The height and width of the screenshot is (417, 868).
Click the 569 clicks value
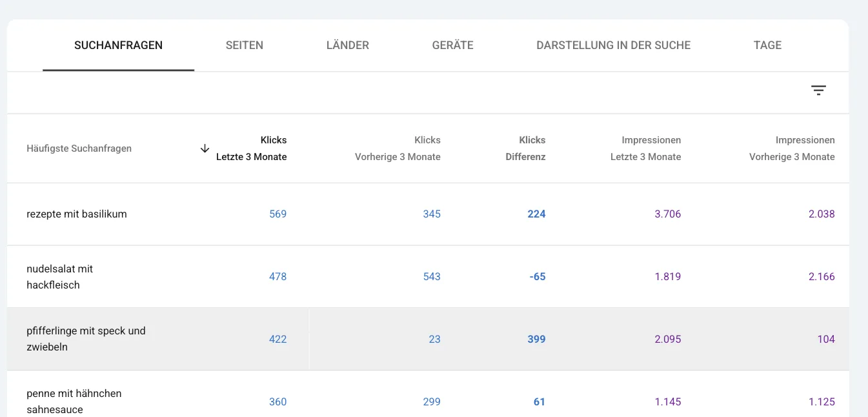coord(278,214)
